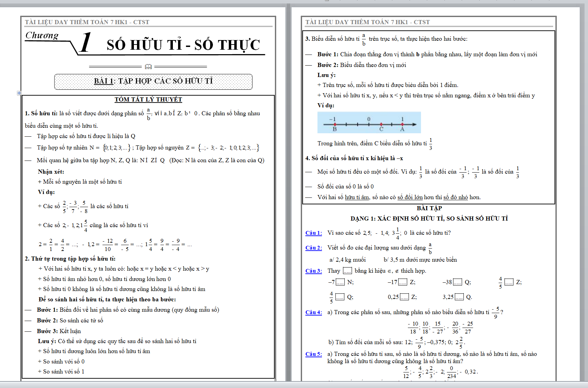The height and width of the screenshot is (388, 588).
Task: Click the line '+ So sánh với số 1'
Action: (61, 372)
